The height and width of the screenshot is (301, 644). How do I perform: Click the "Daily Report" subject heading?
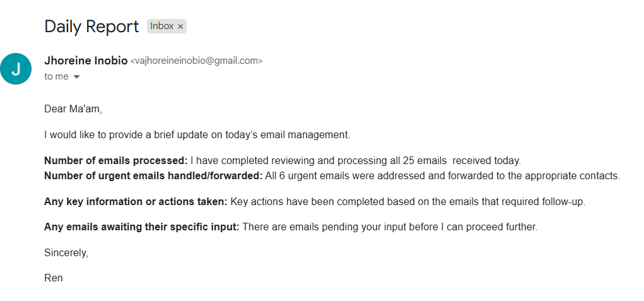point(91,27)
